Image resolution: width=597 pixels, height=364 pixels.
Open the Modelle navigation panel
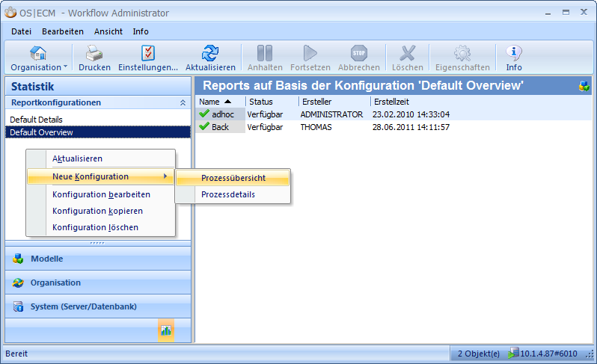click(x=46, y=259)
